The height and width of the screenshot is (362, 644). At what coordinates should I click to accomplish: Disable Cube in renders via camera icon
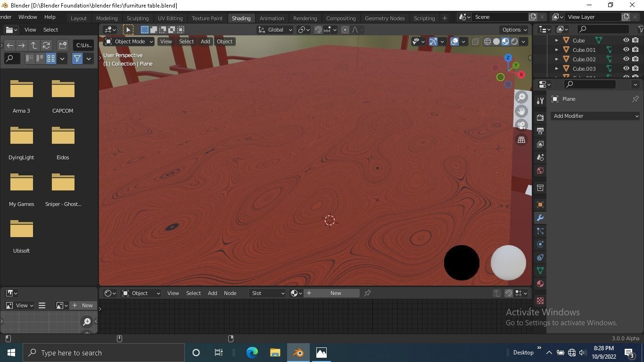pyautogui.click(x=636, y=41)
